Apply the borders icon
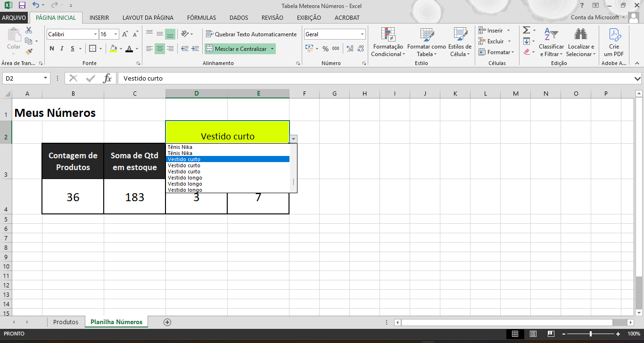The height and width of the screenshot is (343, 644). click(92, 49)
